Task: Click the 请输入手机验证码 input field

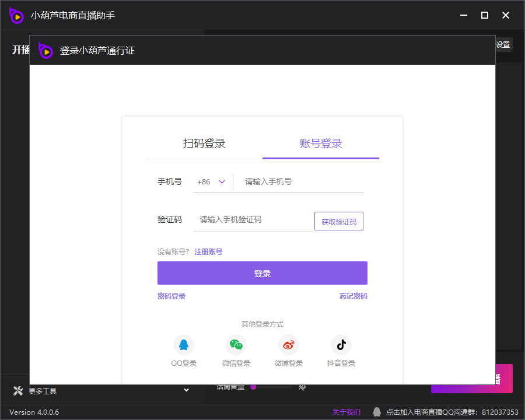Action: 254,220
